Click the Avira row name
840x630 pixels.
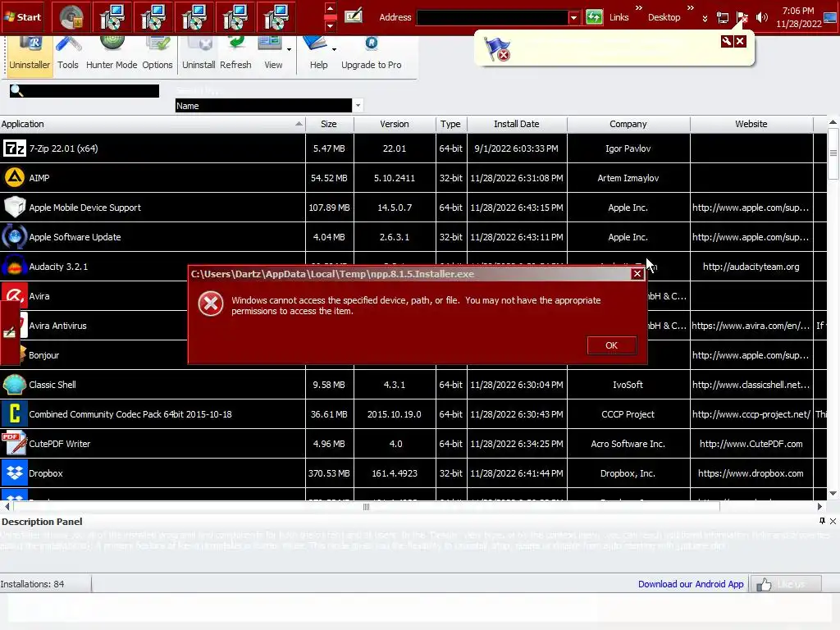(39, 296)
